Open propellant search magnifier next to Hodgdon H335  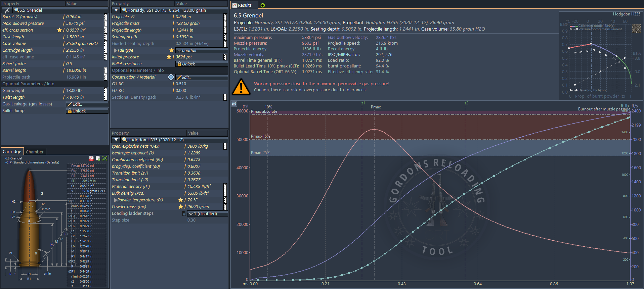tap(125, 140)
